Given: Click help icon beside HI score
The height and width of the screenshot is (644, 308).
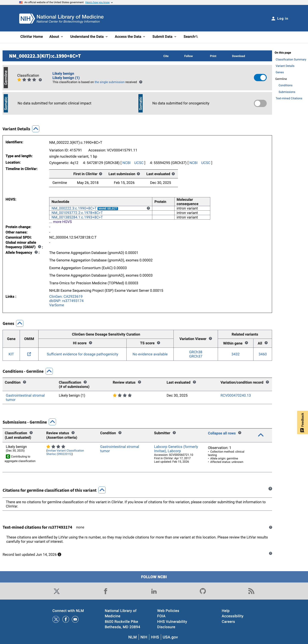Looking at the screenshot, I should 90,343.
